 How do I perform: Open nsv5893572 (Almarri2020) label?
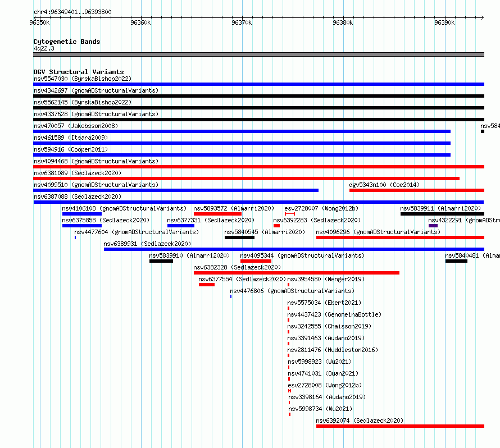tap(234, 208)
